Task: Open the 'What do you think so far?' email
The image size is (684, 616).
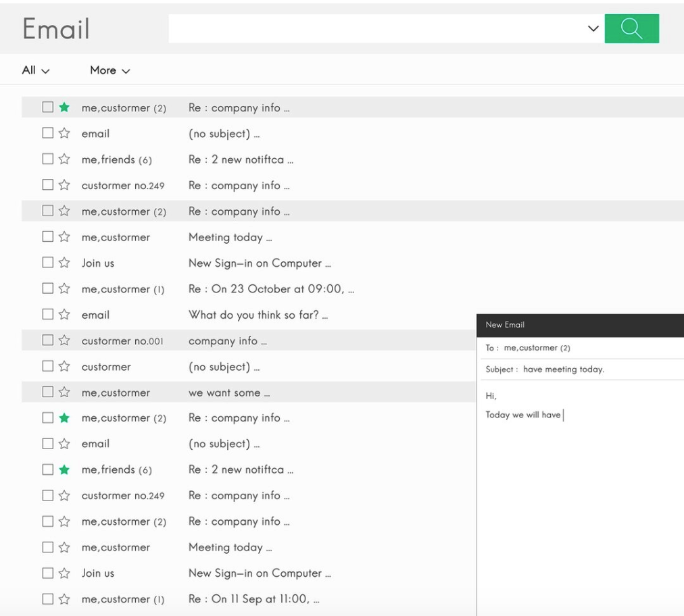Action: click(253, 315)
